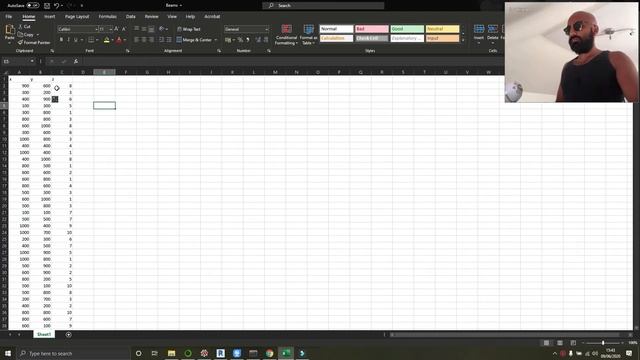
Task: Switch to Page Break Preview icon
Action: 573,343
